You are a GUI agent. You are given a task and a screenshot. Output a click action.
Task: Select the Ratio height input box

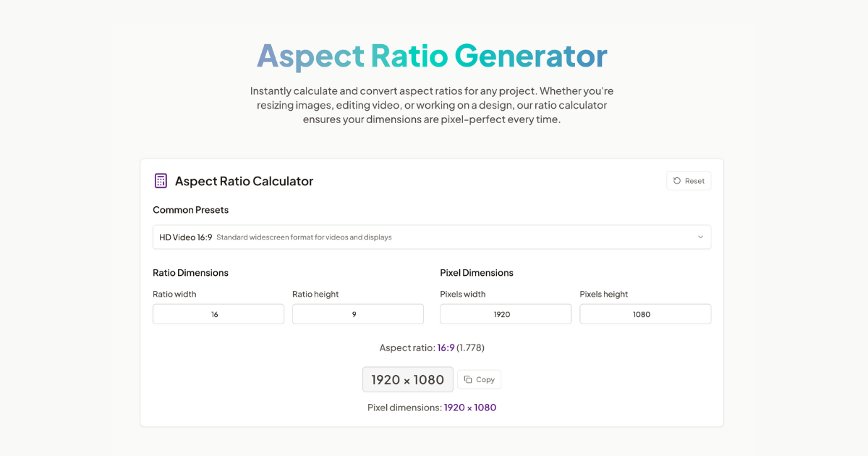(357, 314)
